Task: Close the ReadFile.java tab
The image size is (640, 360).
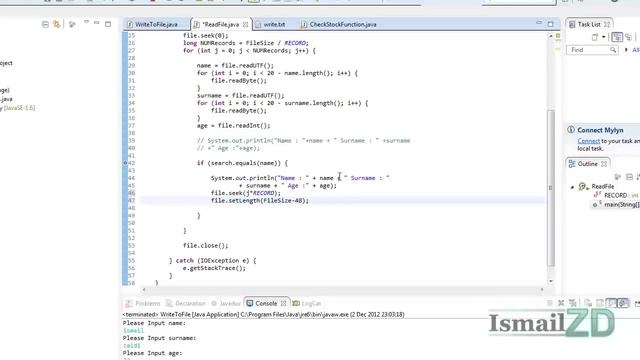Action: coord(245,24)
